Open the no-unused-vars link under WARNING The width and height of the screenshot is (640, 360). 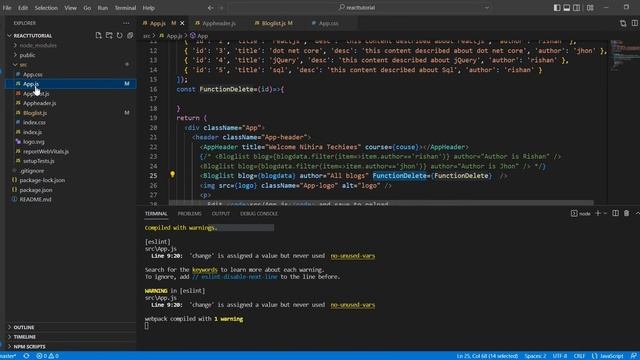point(352,305)
